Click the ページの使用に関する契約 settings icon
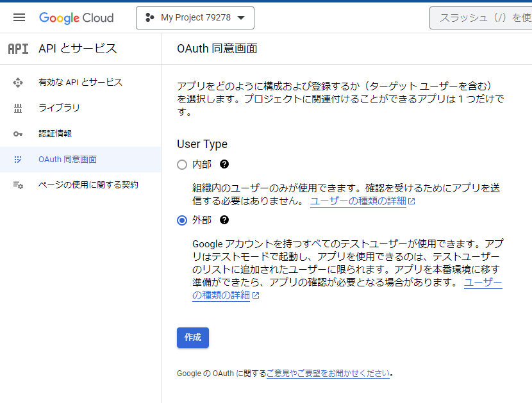532x403 pixels. click(18, 185)
